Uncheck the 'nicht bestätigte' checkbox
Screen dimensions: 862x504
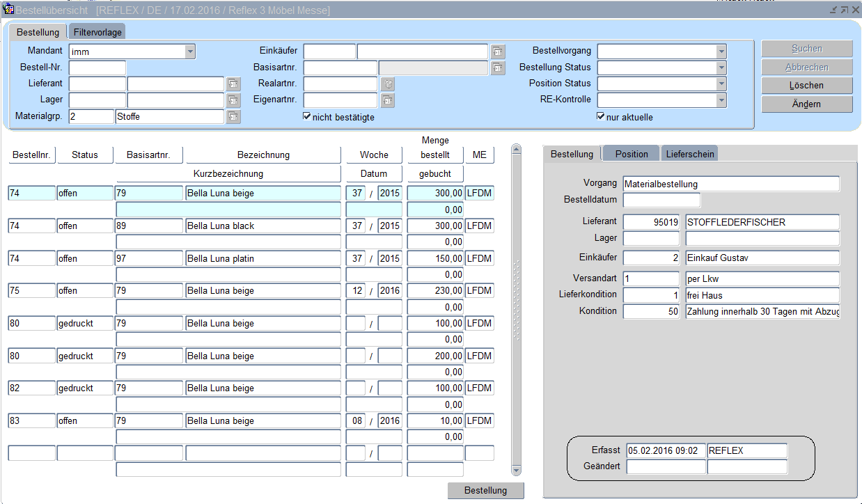[307, 116]
